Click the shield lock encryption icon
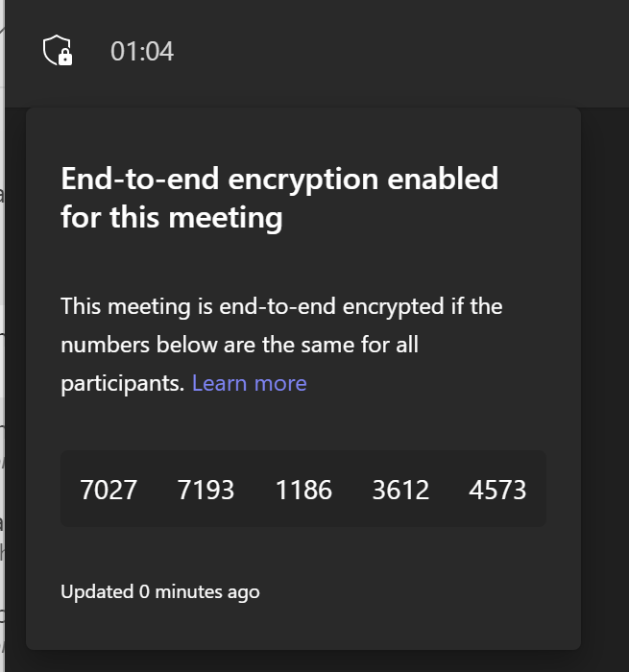The height and width of the screenshot is (672, 629). [x=59, y=50]
